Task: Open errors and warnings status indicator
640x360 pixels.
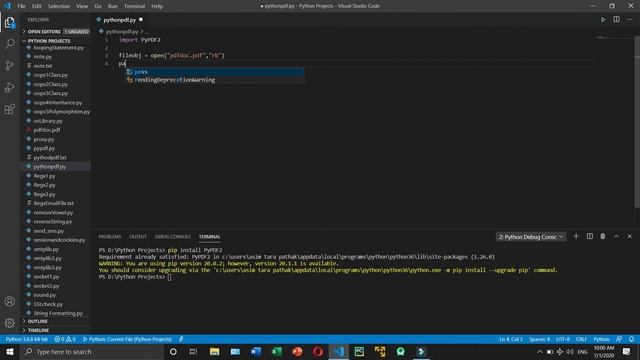Action: pos(65,339)
